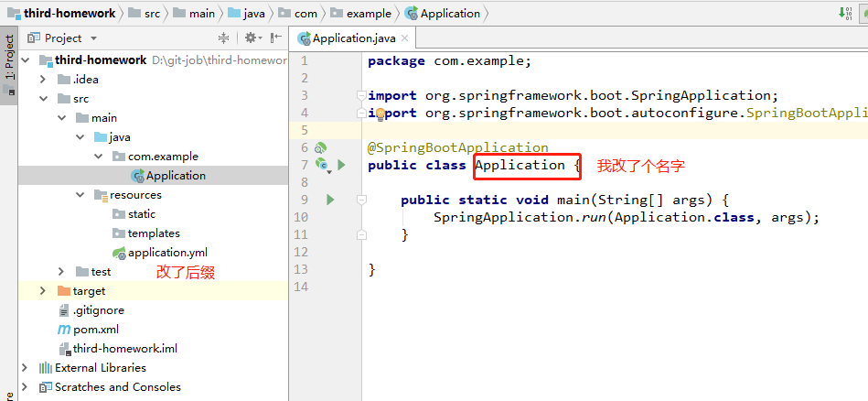Image resolution: width=868 pixels, height=401 pixels.
Task: Click the External Libraries icon
Action: (x=46, y=368)
